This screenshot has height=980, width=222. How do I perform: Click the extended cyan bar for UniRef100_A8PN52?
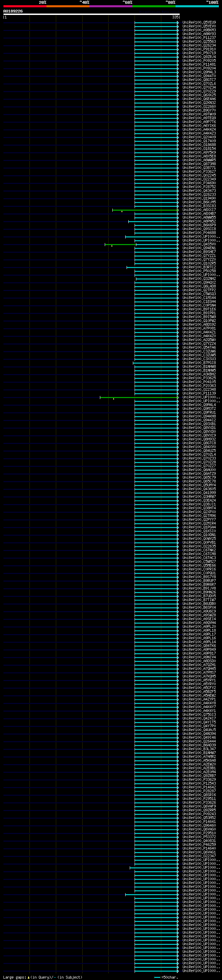coord(153,221)
